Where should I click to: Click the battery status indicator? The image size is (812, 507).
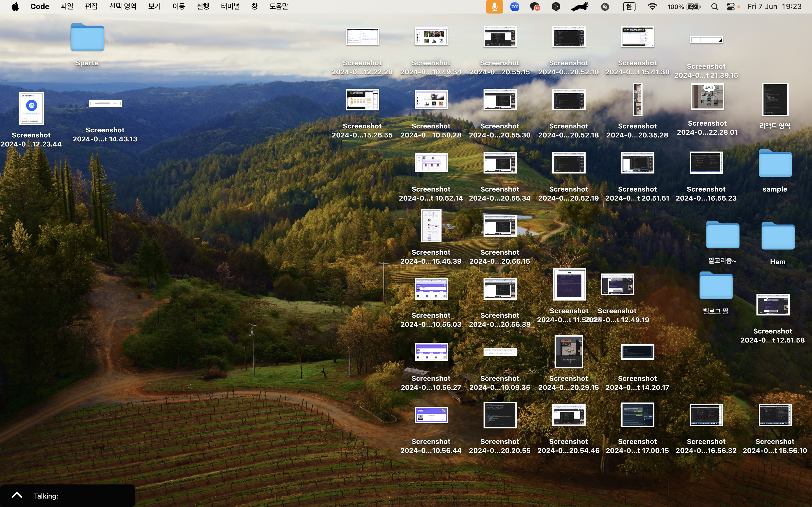point(693,7)
